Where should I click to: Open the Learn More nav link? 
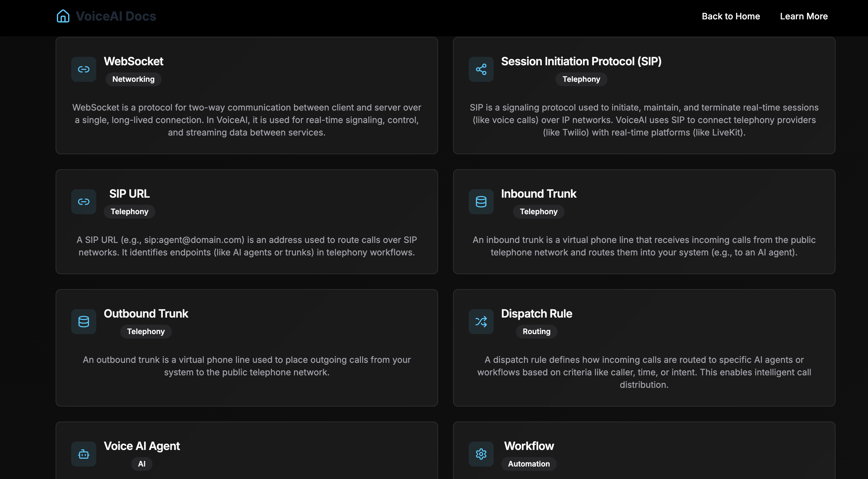click(x=804, y=16)
